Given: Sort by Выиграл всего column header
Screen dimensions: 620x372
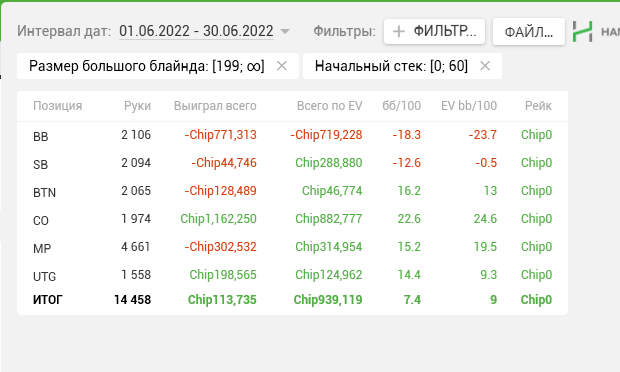Looking at the screenshot, I should pos(215,106).
